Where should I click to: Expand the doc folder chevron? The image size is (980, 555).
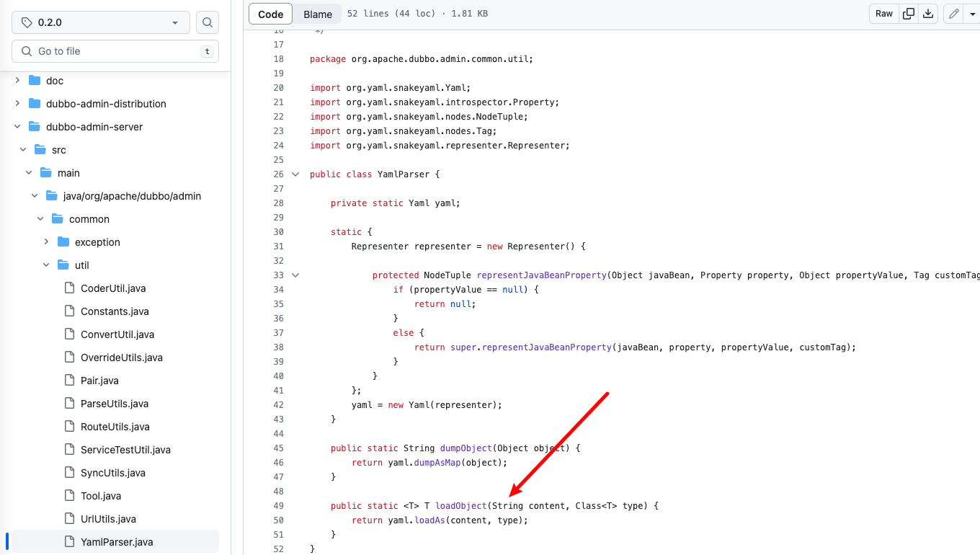point(17,81)
